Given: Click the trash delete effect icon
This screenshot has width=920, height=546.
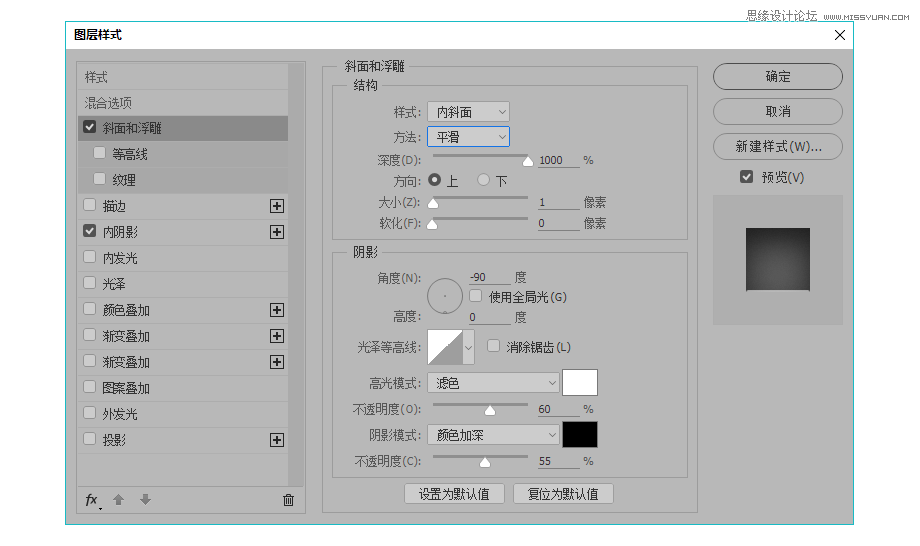Looking at the screenshot, I should tap(288, 500).
